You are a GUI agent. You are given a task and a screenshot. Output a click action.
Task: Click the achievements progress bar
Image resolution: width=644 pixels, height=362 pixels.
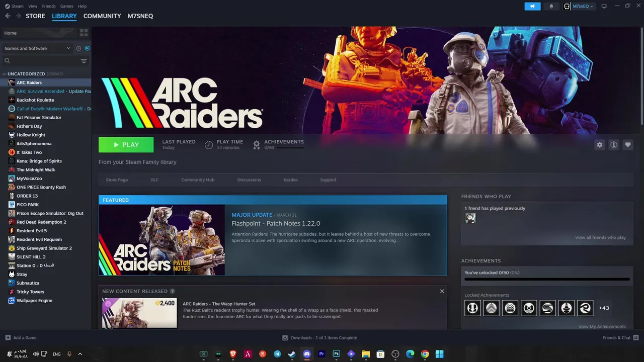coord(547,279)
